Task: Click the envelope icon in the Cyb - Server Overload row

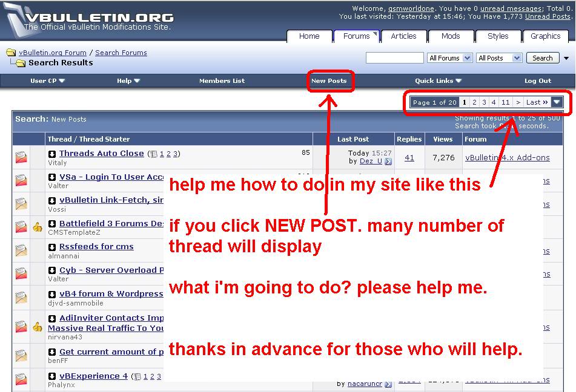Action: click(21, 273)
